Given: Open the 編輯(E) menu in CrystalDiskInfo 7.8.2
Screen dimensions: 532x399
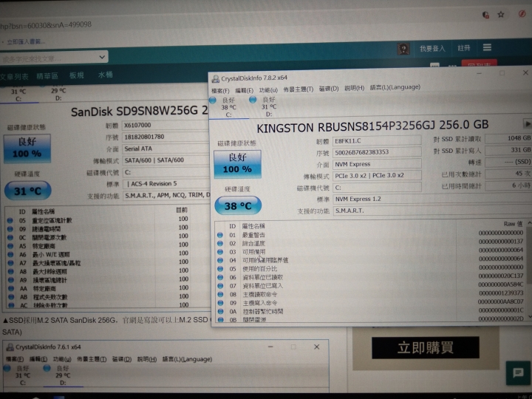Looking at the screenshot, I should pyautogui.click(x=245, y=90).
